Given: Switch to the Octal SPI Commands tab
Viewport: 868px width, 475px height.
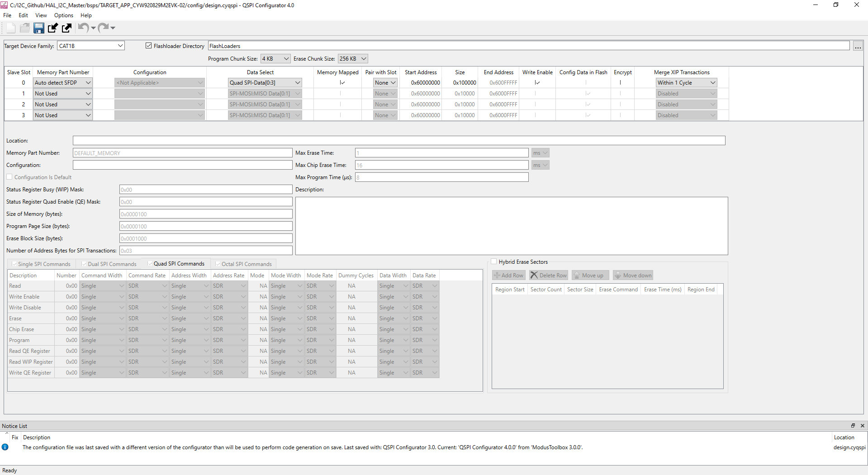Looking at the screenshot, I should (x=244, y=264).
